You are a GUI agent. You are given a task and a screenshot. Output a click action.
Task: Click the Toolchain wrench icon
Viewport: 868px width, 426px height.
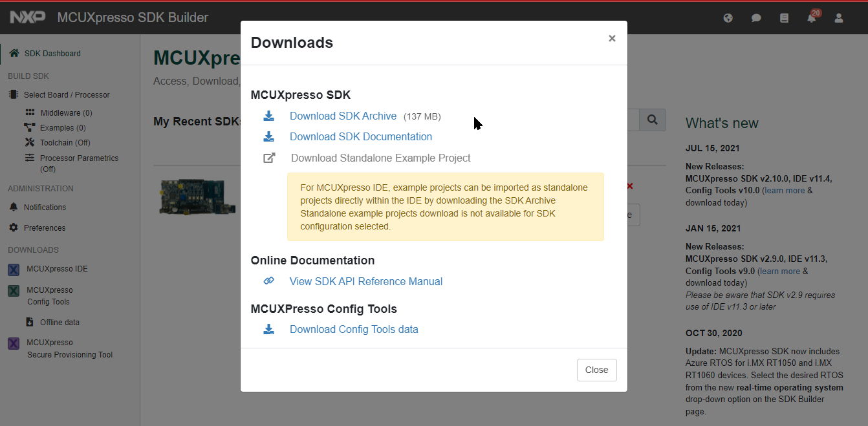click(x=30, y=142)
